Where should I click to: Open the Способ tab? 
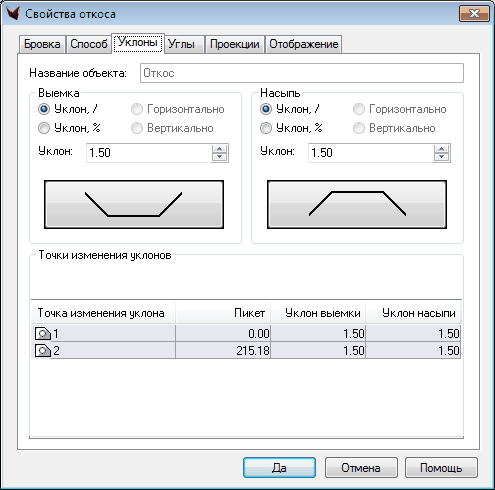(89, 44)
